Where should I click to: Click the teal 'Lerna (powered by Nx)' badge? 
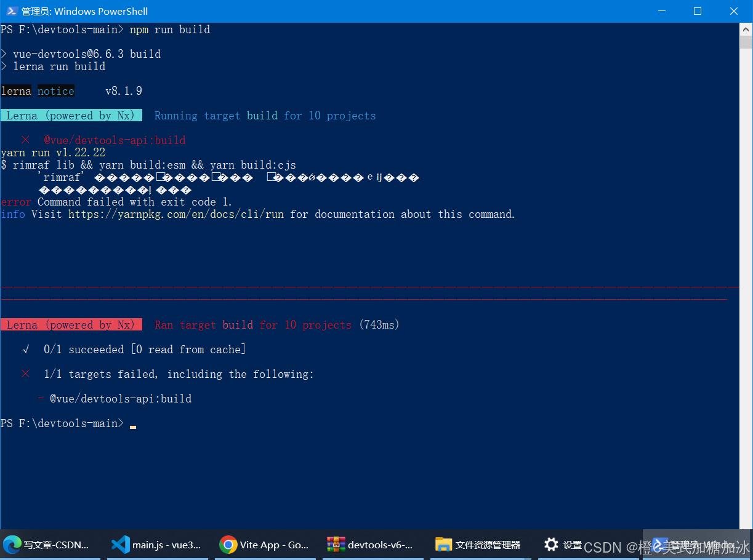71,116
